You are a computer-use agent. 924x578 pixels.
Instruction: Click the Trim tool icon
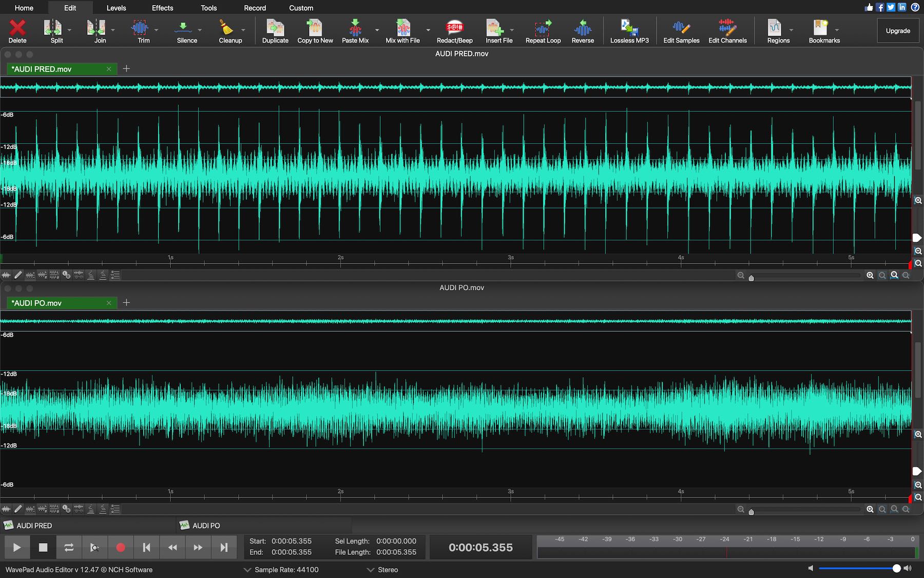pos(140,27)
